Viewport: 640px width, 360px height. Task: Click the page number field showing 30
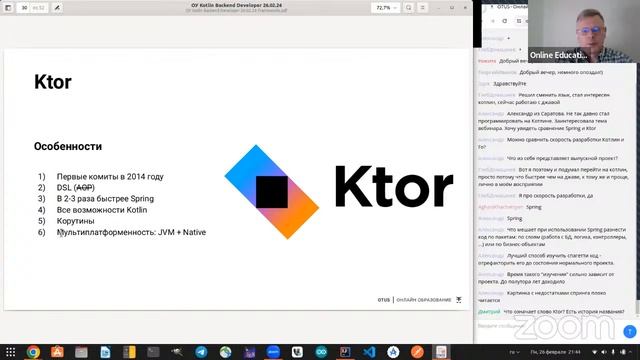[25, 8]
